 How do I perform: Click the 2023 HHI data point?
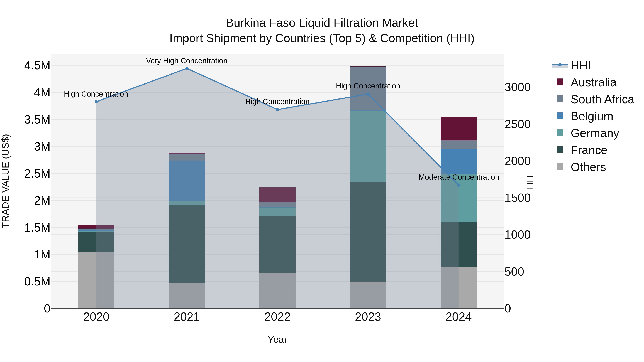point(368,94)
